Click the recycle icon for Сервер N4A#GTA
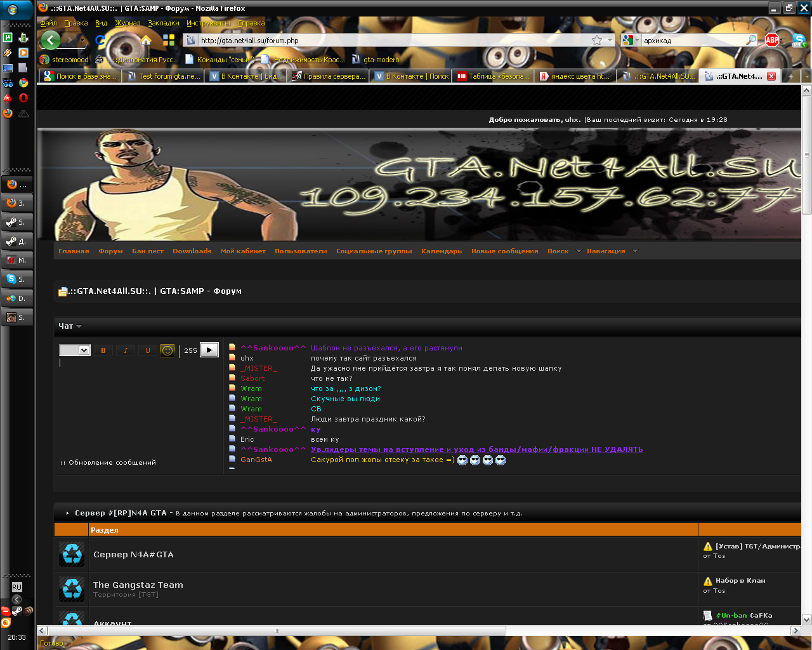Screen dimensions: 812x650 click(72, 554)
